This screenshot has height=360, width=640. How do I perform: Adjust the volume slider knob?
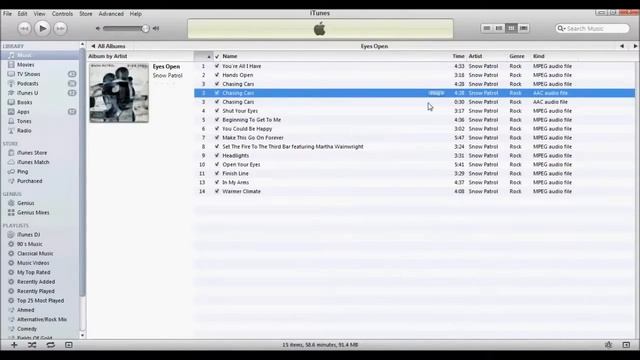(x=145, y=29)
